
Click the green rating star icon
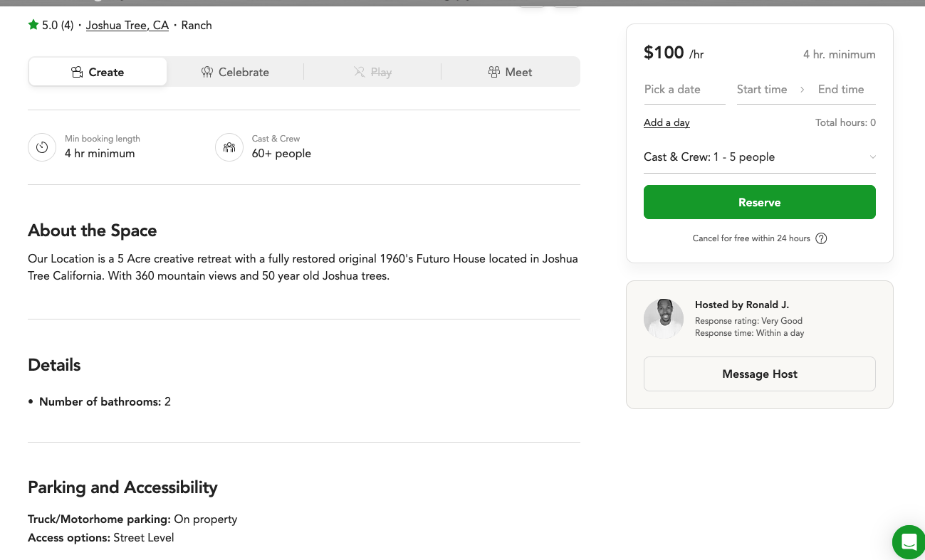[x=33, y=25]
